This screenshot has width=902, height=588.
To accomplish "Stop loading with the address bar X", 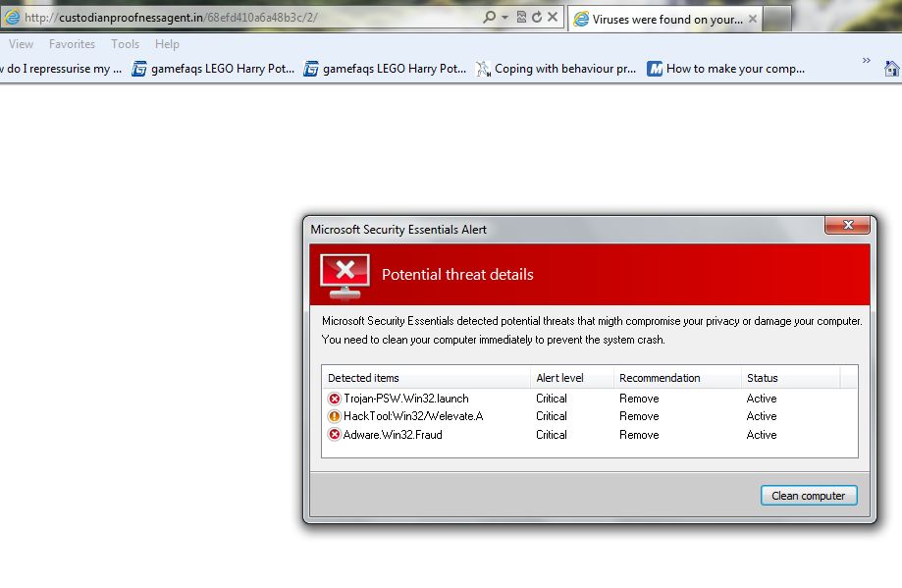I will 553,17.
